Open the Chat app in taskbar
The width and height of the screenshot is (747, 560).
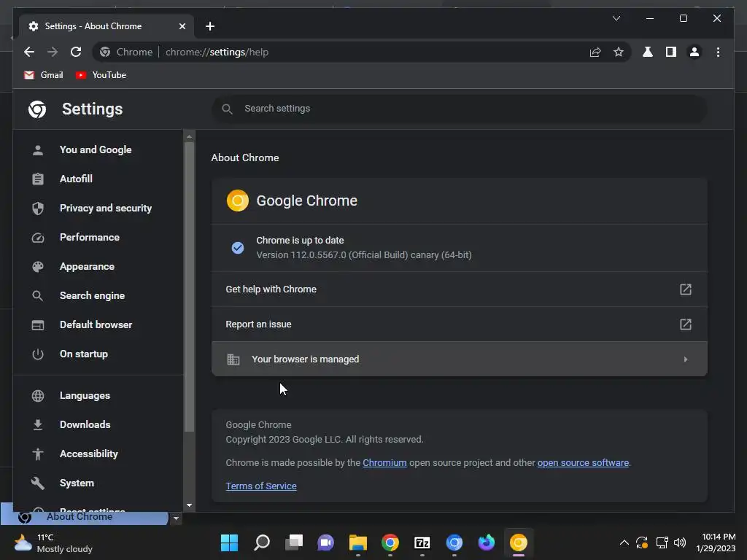(326, 542)
